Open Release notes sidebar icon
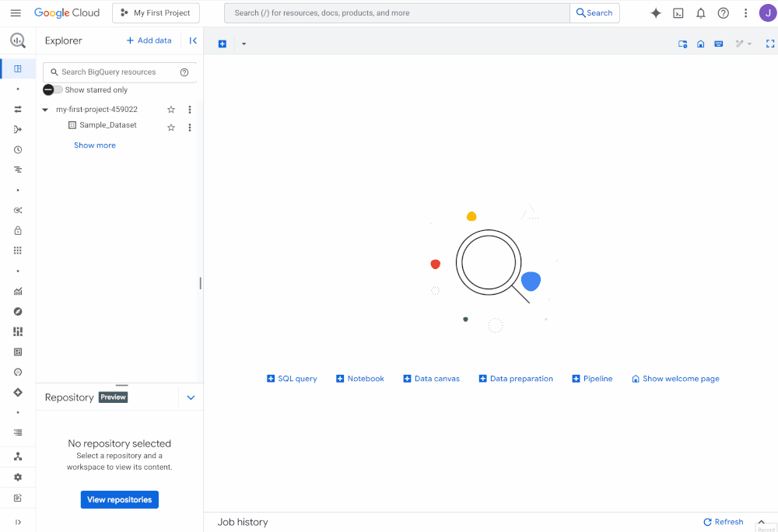This screenshot has width=778, height=532. click(18, 498)
